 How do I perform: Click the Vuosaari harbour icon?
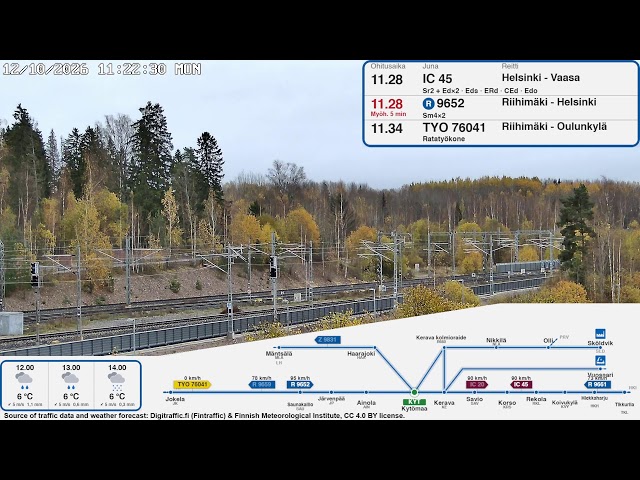pos(600,360)
